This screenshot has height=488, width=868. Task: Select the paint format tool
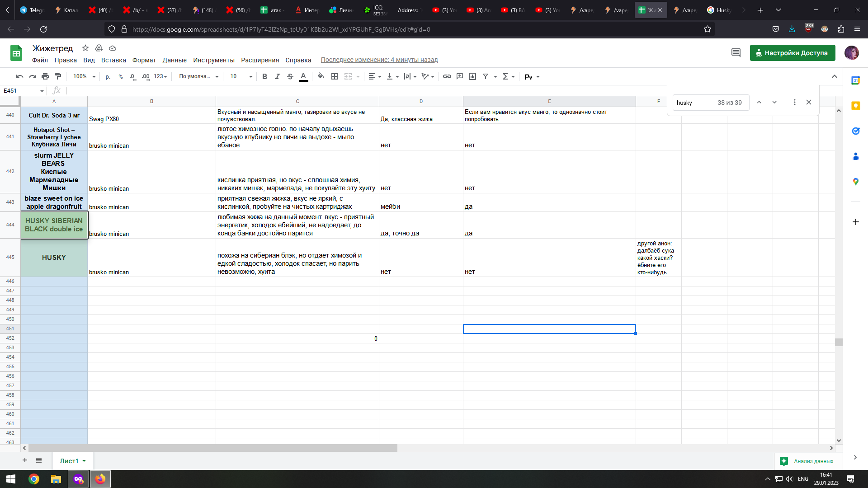click(58, 77)
